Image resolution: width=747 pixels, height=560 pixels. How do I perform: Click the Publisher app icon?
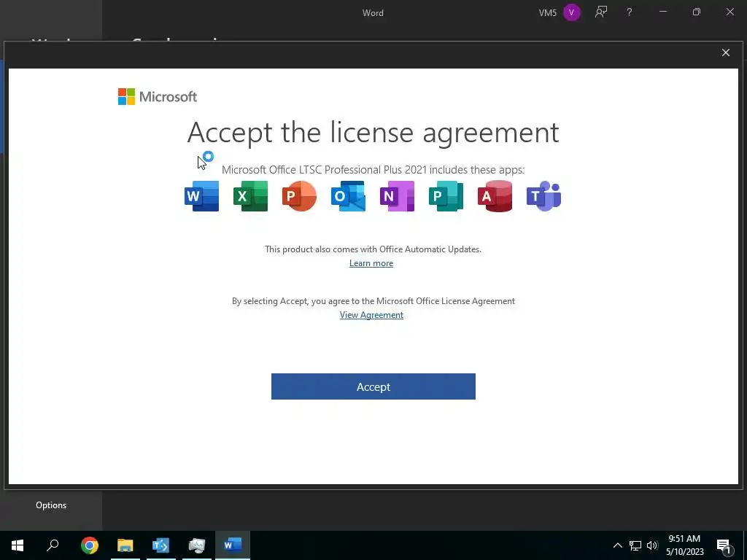tap(446, 195)
